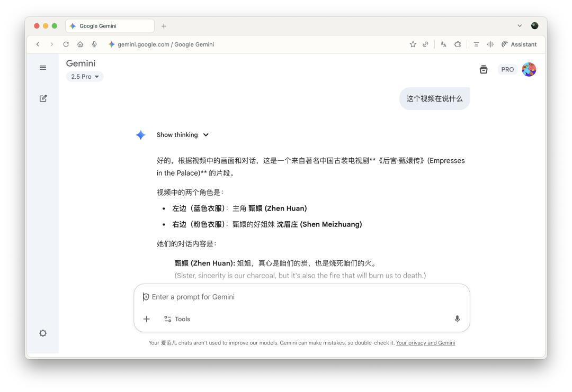Open Your privacy and Gemini link
The height and width of the screenshot is (392, 572).
pyautogui.click(x=425, y=343)
